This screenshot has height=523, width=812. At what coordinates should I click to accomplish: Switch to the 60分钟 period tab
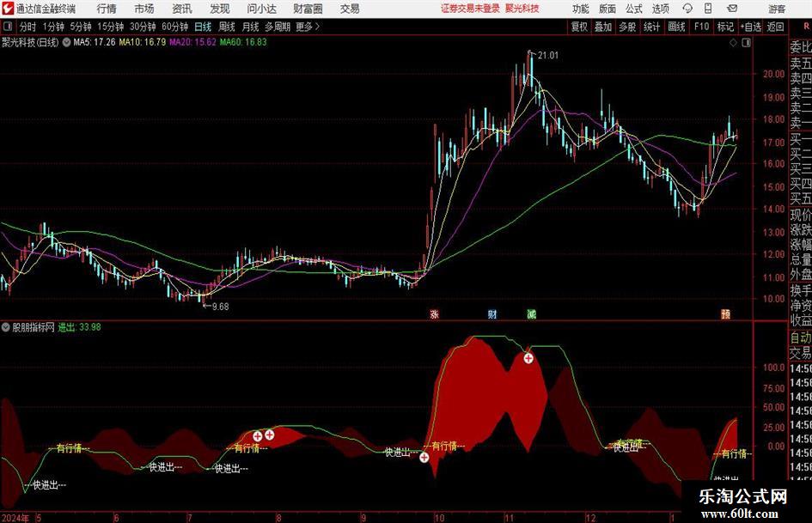click(175, 27)
